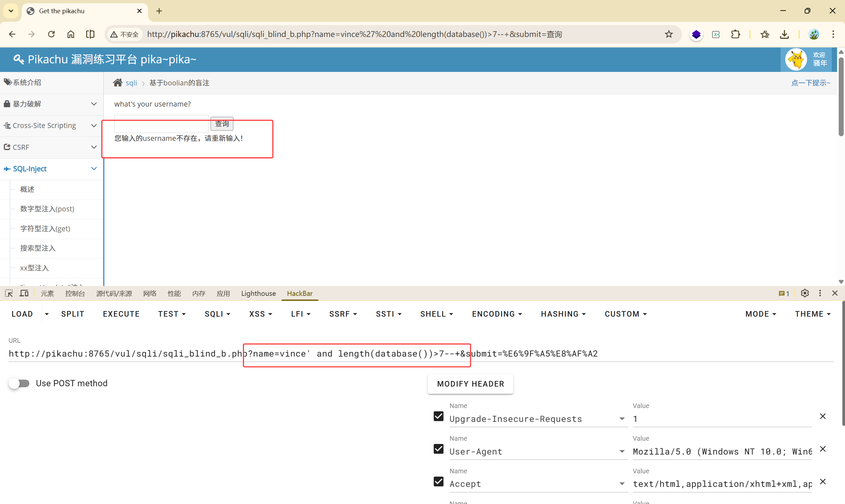Open DevTools settings gear icon

point(805,294)
